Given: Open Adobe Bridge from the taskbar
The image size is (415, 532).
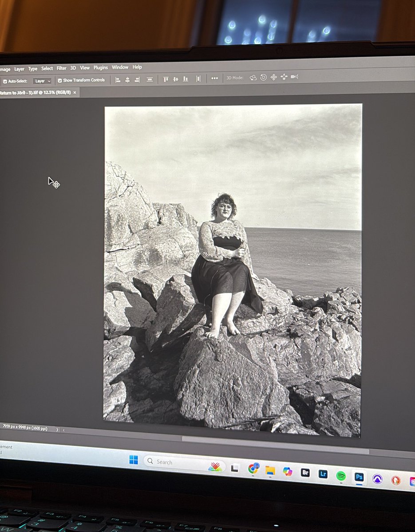Looking at the screenshot, I should (305, 473).
